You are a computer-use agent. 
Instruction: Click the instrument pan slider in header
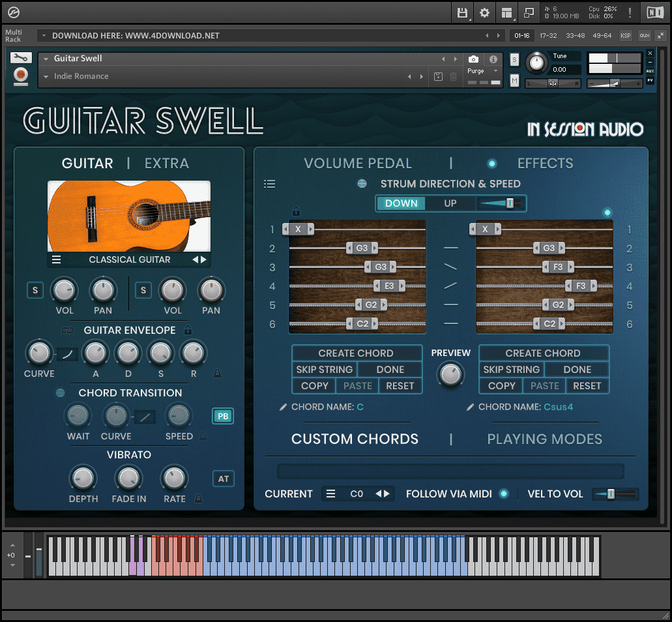point(553,83)
